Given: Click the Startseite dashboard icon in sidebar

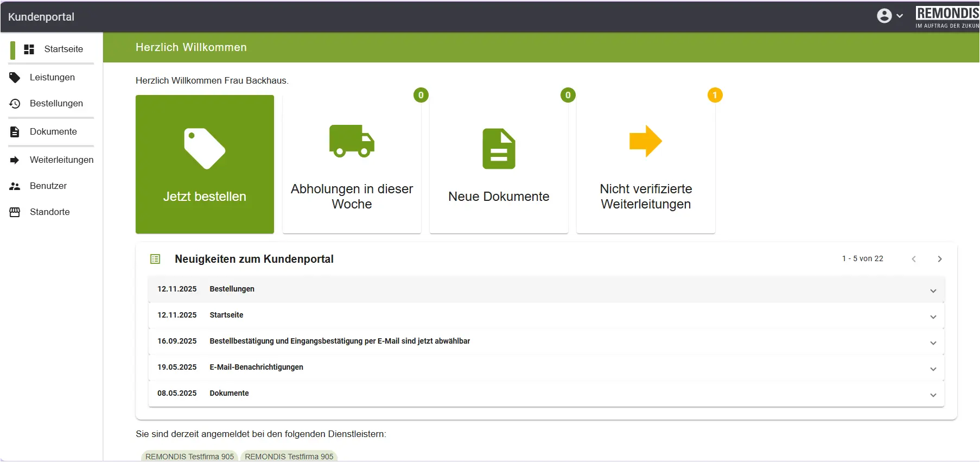Looking at the screenshot, I should (x=29, y=49).
